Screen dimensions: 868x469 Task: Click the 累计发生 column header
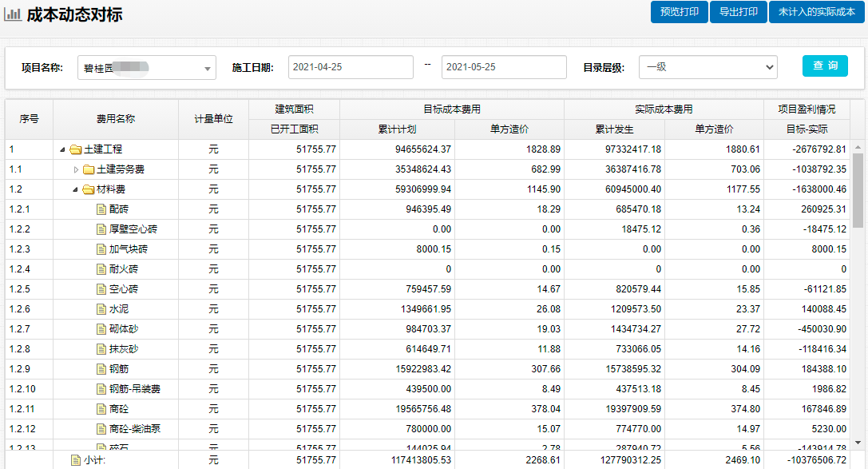(x=614, y=129)
